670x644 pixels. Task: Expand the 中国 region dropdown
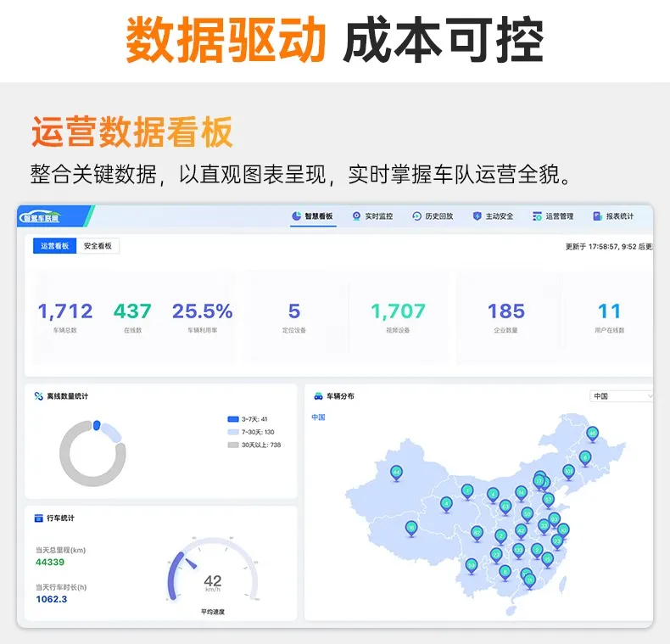(621, 396)
